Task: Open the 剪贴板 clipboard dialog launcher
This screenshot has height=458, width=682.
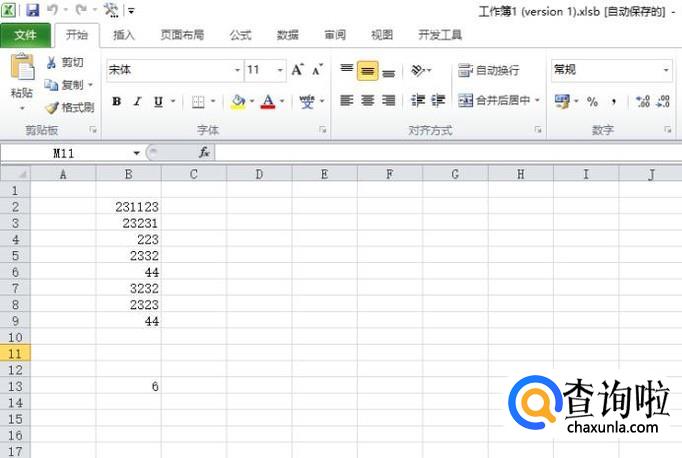Action: pyautogui.click(x=93, y=130)
